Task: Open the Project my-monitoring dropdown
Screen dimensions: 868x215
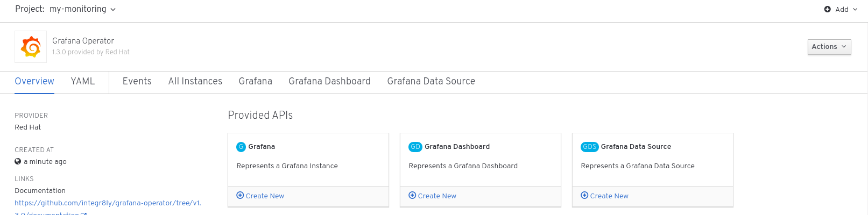Action: [82, 9]
